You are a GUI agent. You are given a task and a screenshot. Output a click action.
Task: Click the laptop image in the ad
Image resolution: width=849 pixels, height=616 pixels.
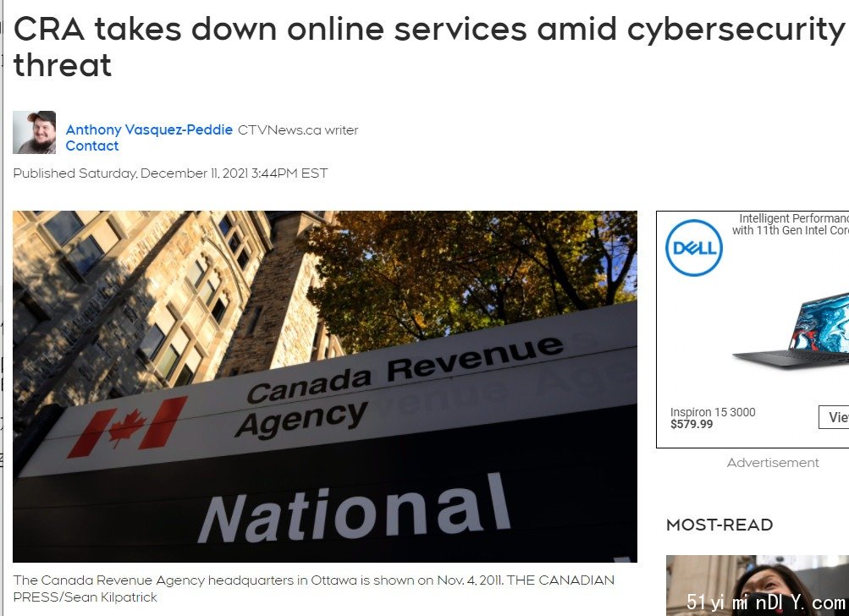[791, 332]
